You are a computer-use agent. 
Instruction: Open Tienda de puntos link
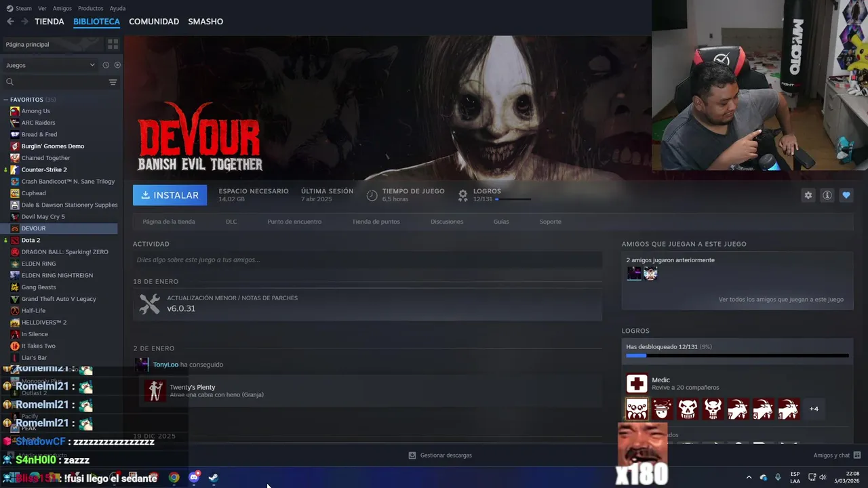(x=376, y=222)
